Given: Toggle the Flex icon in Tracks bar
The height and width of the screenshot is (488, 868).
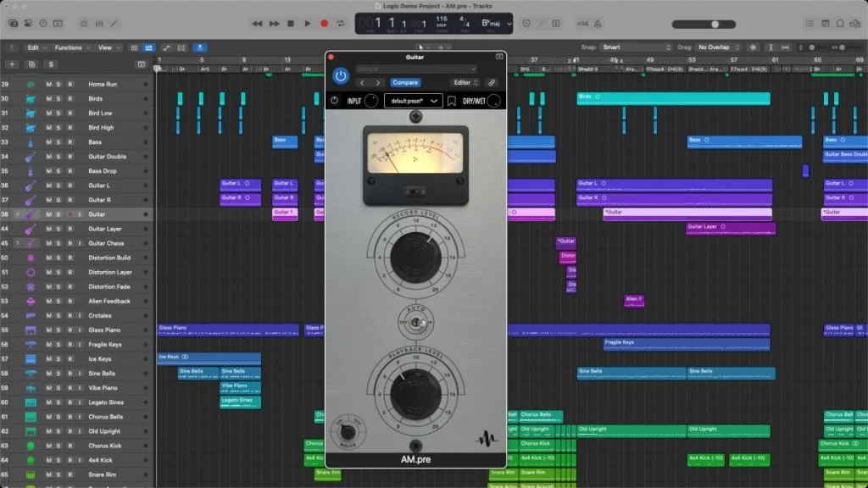Looking at the screenshot, I should tap(181, 48).
